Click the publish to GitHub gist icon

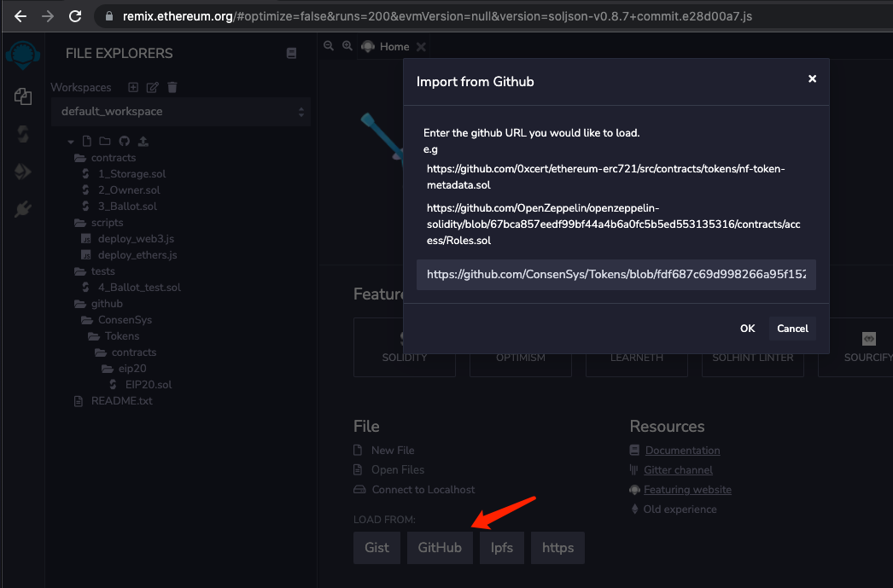click(124, 141)
